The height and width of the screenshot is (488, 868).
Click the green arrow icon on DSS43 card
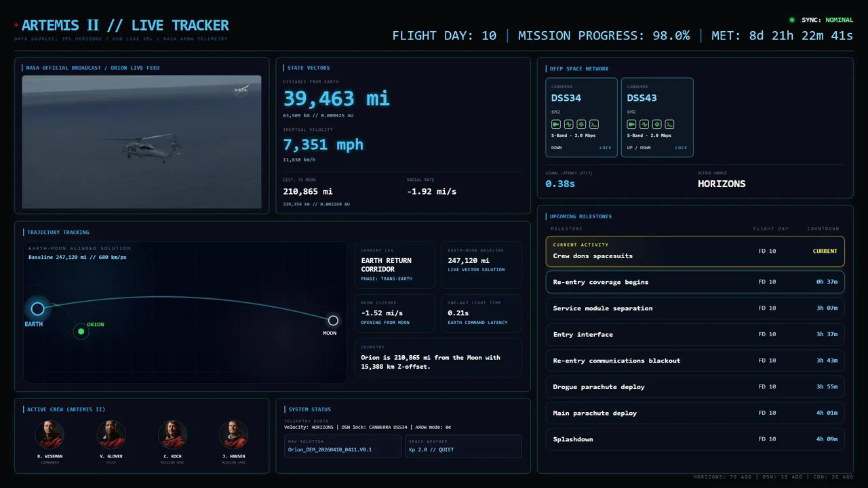pyautogui.click(x=631, y=124)
